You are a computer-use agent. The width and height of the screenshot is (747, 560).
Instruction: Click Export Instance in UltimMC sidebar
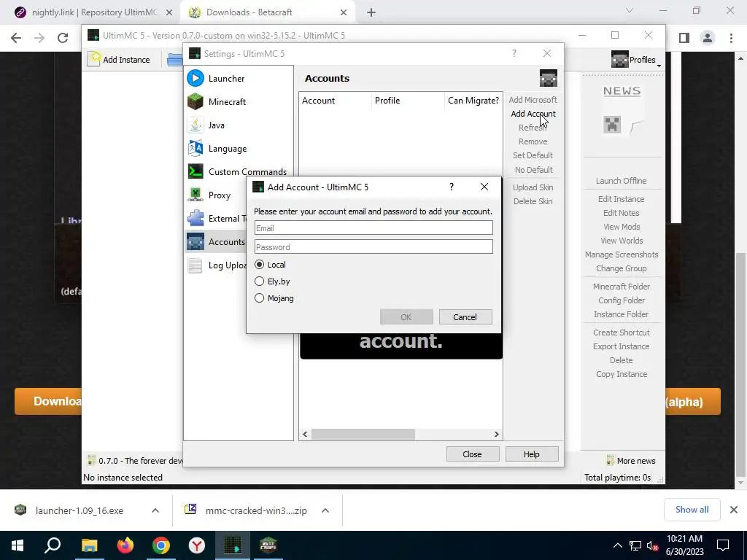tap(622, 346)
